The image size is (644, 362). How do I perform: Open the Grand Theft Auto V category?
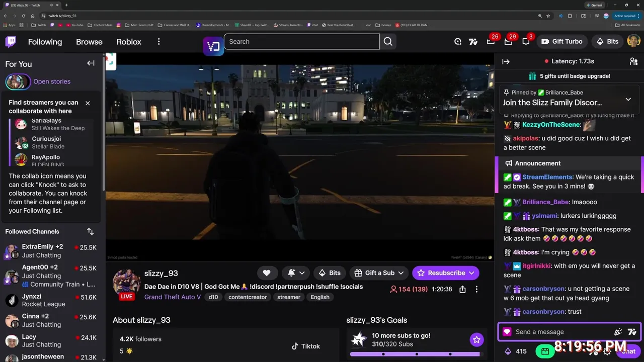coord(173,297)
